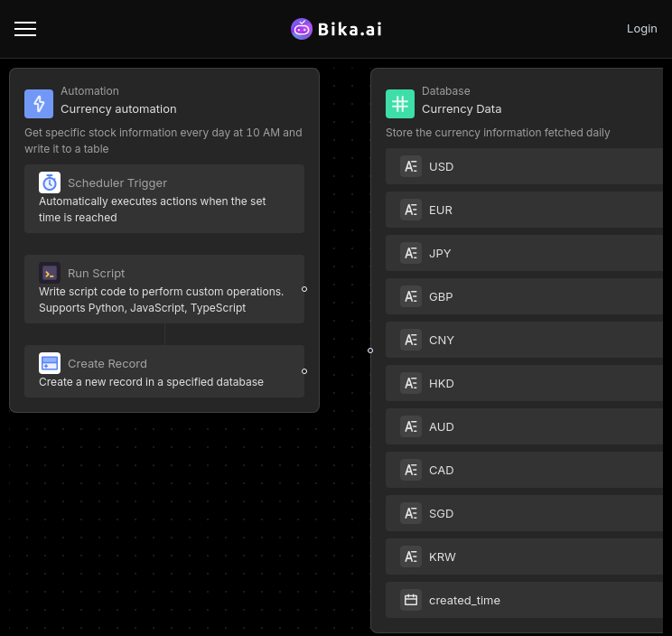Click the 'Get specific stock information' description

tap(163, 141)
